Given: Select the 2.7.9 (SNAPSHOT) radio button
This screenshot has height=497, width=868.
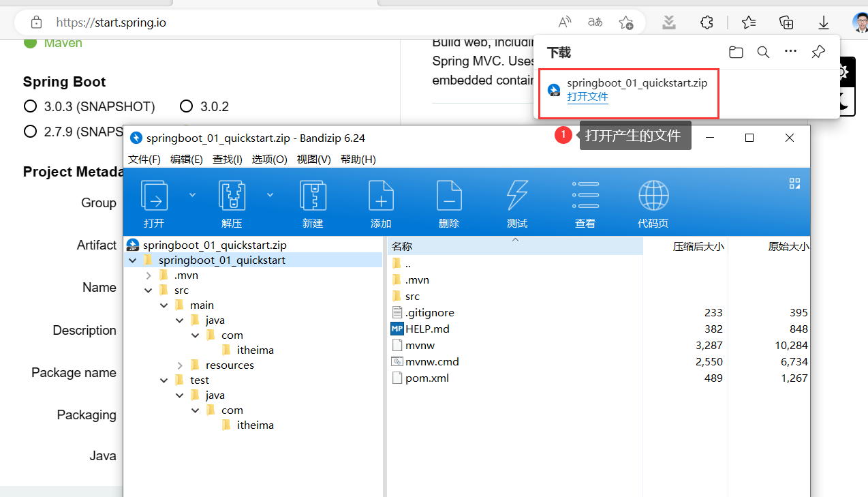Looking at the screenshot, I should 30,132.
